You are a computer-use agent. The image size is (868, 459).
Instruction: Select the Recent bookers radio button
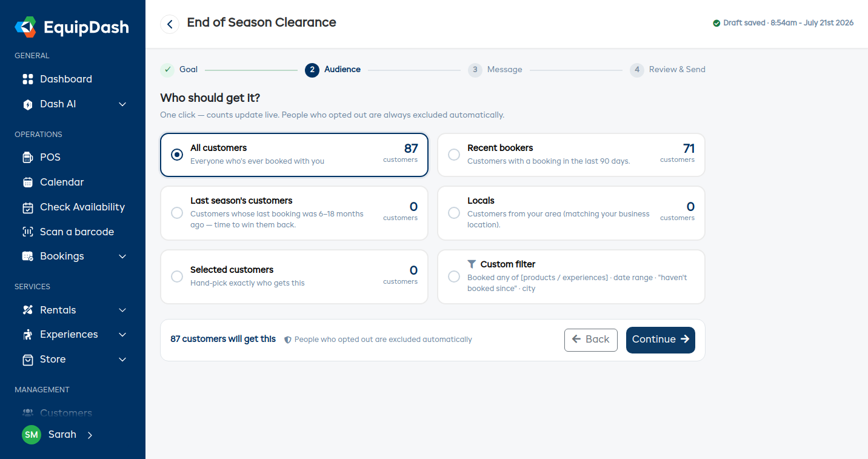(x=454, y=155)
